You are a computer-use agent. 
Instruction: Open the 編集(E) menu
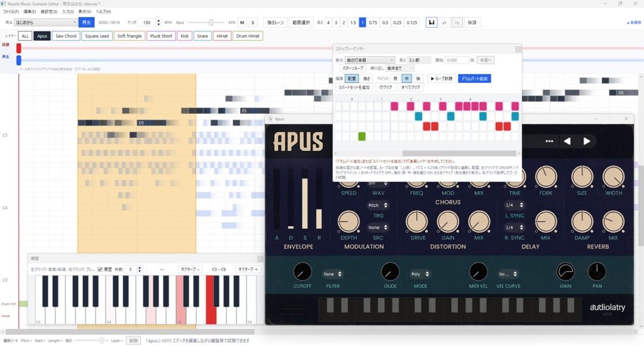30,11
